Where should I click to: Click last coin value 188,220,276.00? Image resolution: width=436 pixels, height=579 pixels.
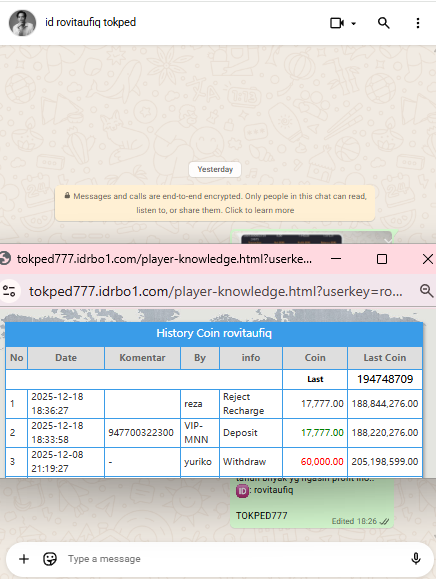tap(385, 433)
